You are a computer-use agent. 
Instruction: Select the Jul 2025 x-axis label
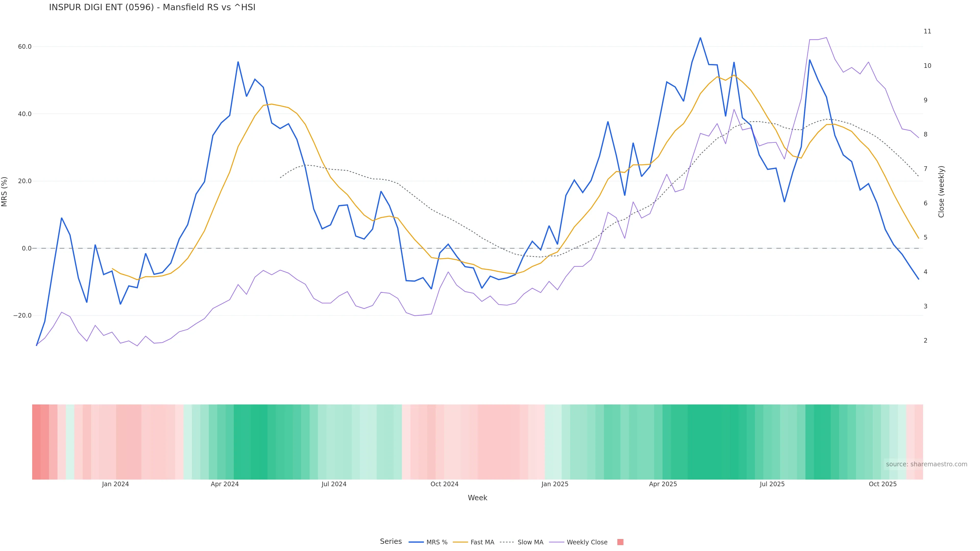point(772,484)
